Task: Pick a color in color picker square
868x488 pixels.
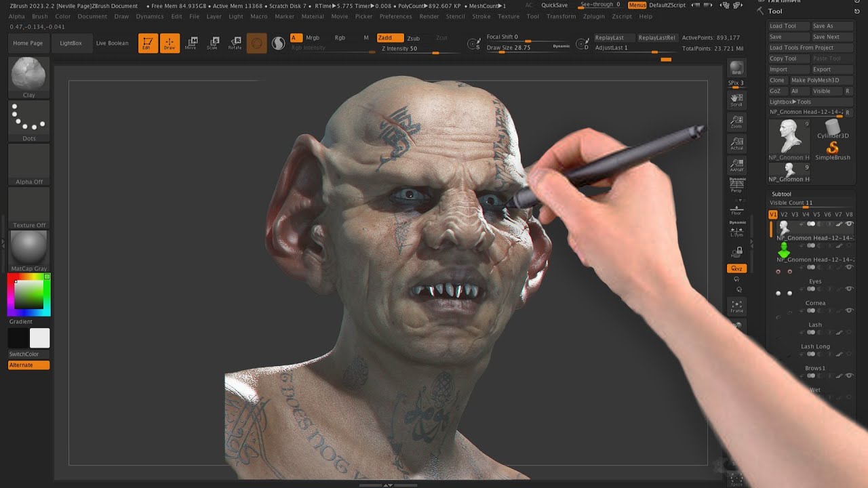Action: (29, 294)
